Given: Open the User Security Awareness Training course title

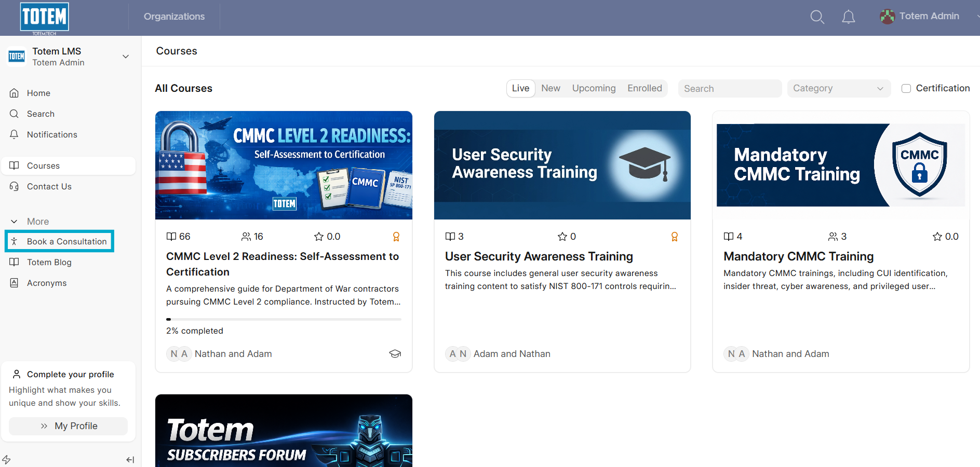Looking at the screenshot, I should [539, 256].
